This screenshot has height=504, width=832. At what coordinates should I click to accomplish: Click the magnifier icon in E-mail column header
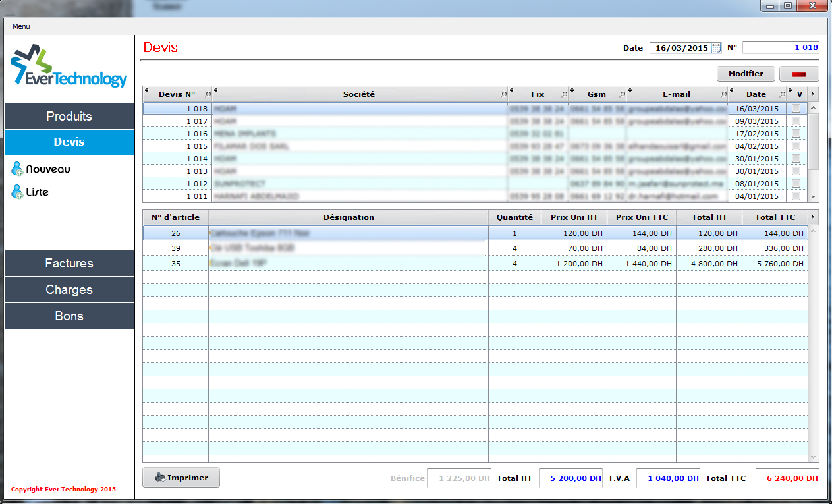click(724, 94)
